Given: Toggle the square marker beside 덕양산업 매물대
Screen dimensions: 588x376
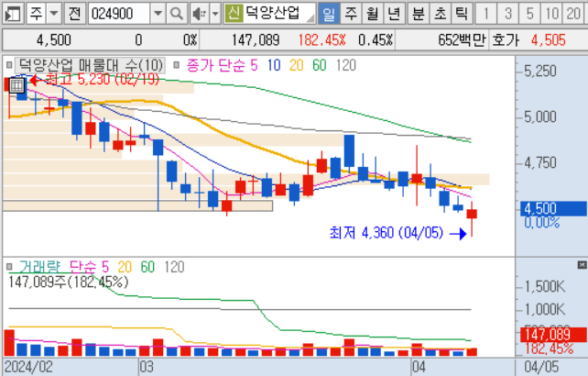Looking at the screenshot, I should [x=9, y=65].
